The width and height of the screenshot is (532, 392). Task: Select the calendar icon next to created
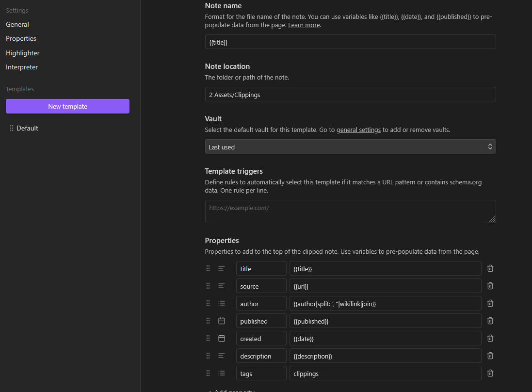tap(222, 338)
